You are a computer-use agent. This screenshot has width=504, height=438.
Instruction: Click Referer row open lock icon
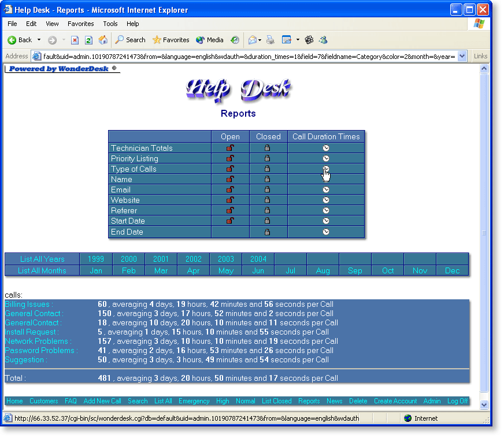click(x=230, y=210)
